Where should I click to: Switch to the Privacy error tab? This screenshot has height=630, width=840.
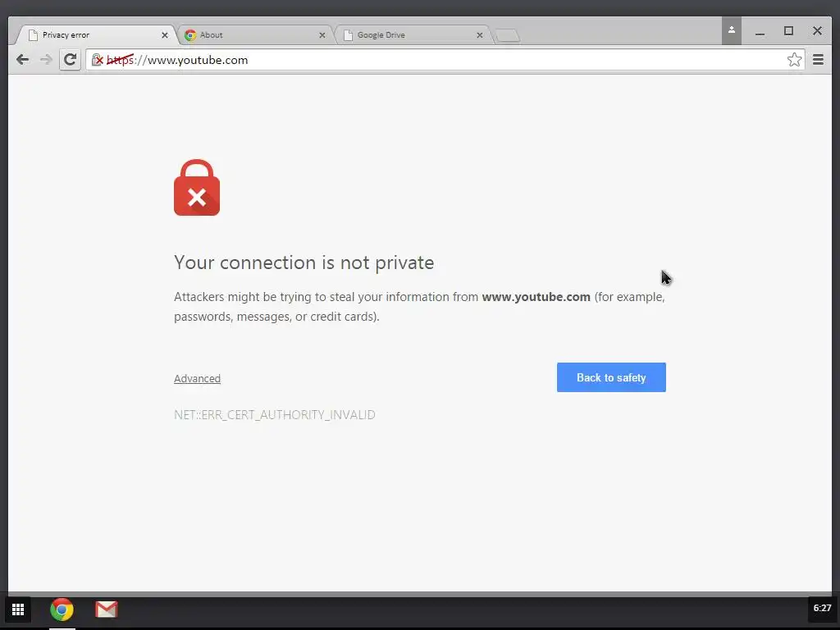pos(97,34)
